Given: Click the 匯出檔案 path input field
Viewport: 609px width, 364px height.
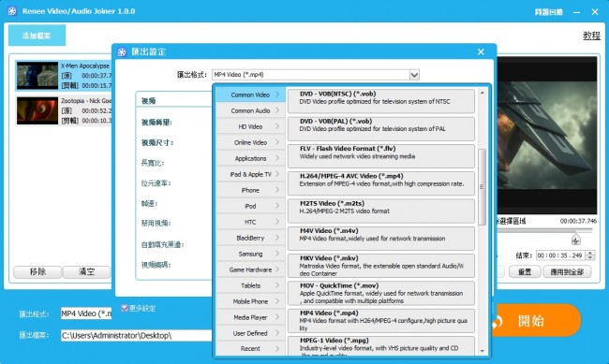Looking at the screenshot, I should coord(137,335).
